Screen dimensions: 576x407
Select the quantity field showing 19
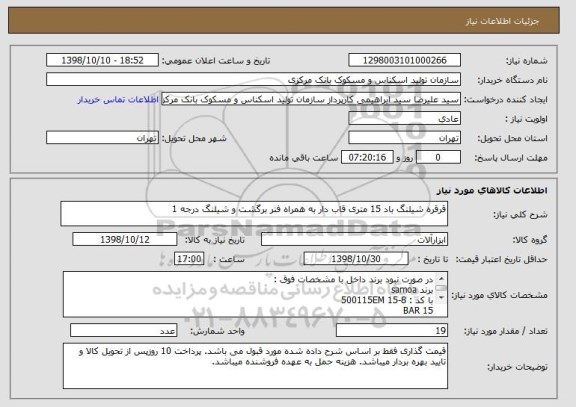coord(392,331)
